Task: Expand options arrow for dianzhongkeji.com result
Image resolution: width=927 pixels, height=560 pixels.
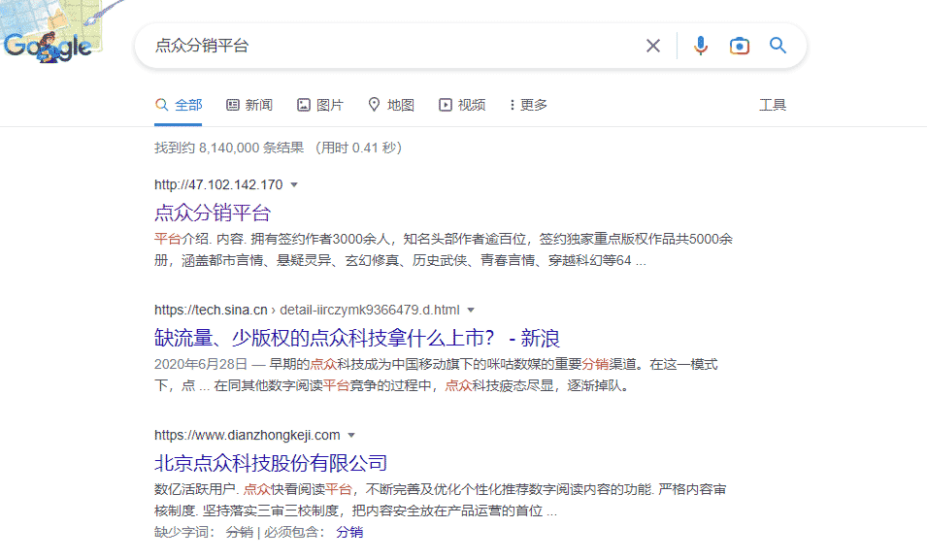Action: click(351, 435)
